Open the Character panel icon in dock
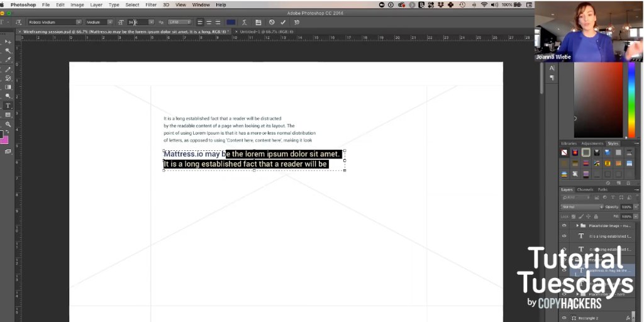The width and height of the screenshot is (644, 322). point(552,69)
